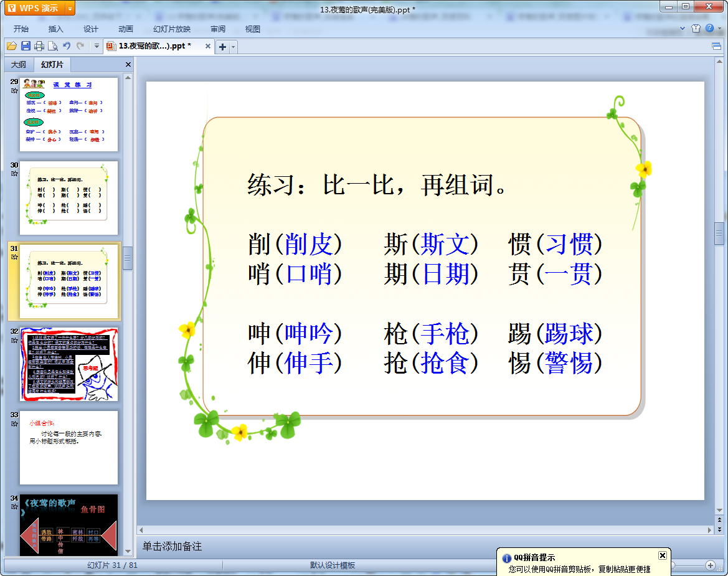Viewport: 728px width, 576px height.
Task: Click the zoom in plus button on slider
Action: [710, 565]
